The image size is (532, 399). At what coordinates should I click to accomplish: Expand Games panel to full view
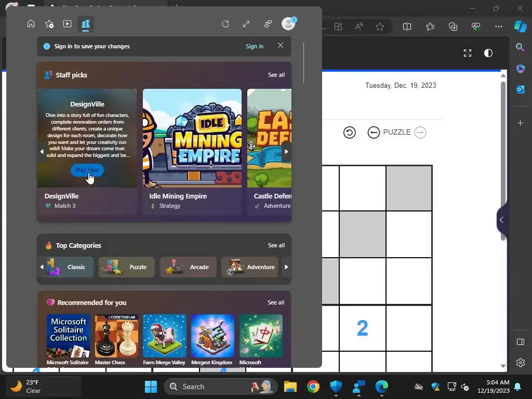click(246, 24)
